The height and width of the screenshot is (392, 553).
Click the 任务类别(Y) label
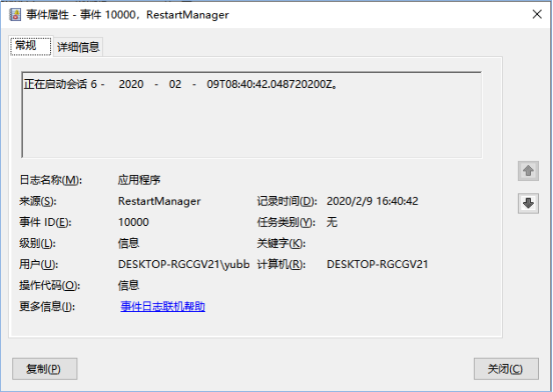[286, 222]
